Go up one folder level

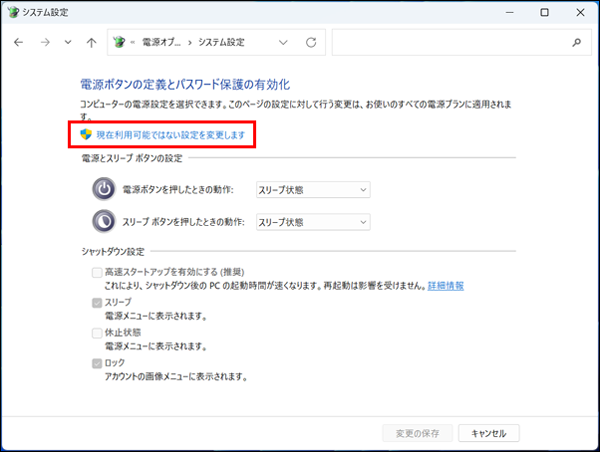[91, 43]
